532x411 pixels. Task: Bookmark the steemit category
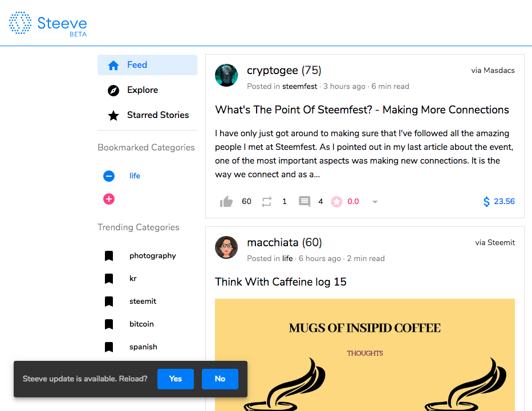tap(109, 302)
